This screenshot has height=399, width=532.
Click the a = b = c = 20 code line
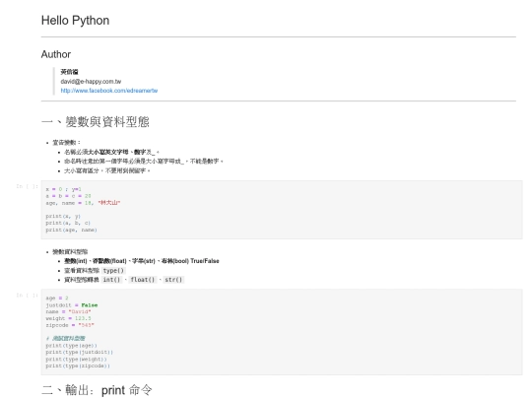point(68,196)
